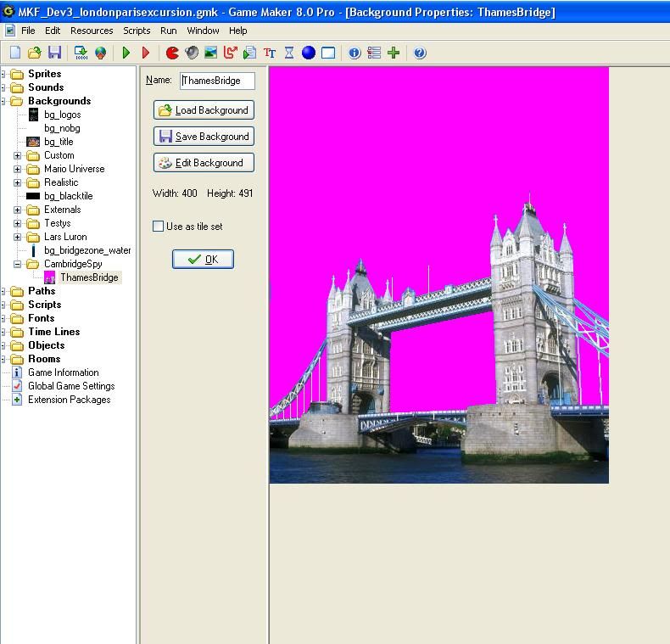Open the Resources menu
670x644 pixels.
(x=92, y=31)
